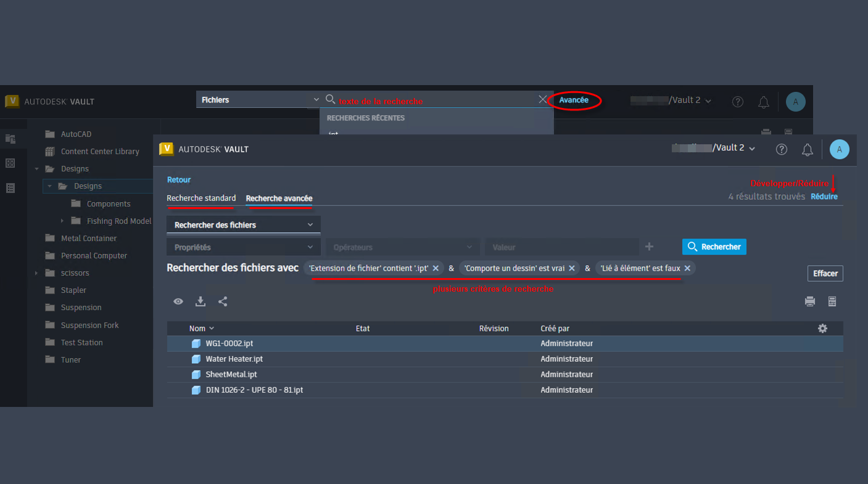Open the grid view icon in back window sidebar
The width and height of the screenshot is (868, 484).
(x=10, y=163)
